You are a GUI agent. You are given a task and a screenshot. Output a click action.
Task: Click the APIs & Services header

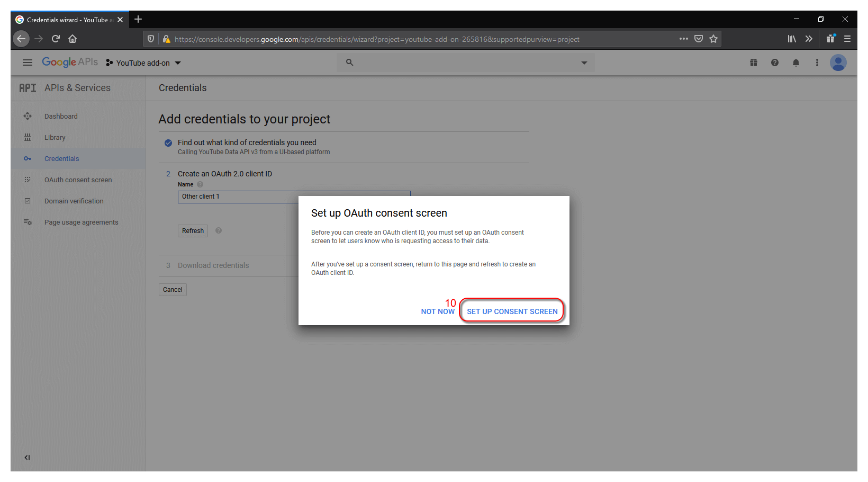tap(77, 88)
